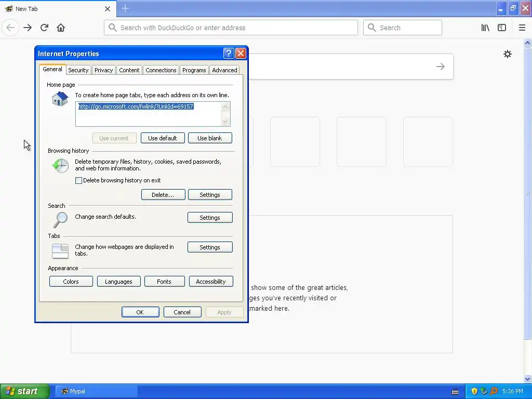
Task: Click the home page box scroll down arrow
Action: pyautogui.click(x=225, y=121)
